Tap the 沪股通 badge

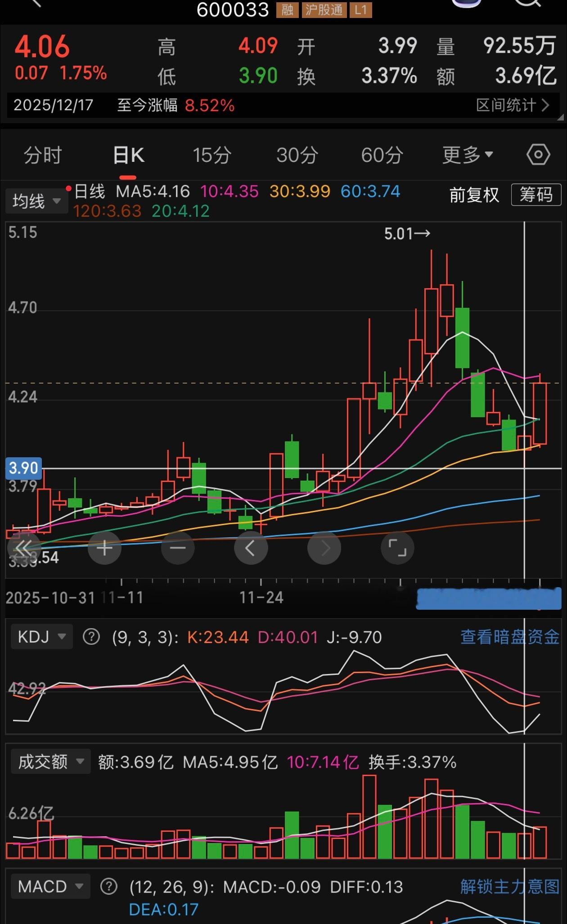[324, 9]
